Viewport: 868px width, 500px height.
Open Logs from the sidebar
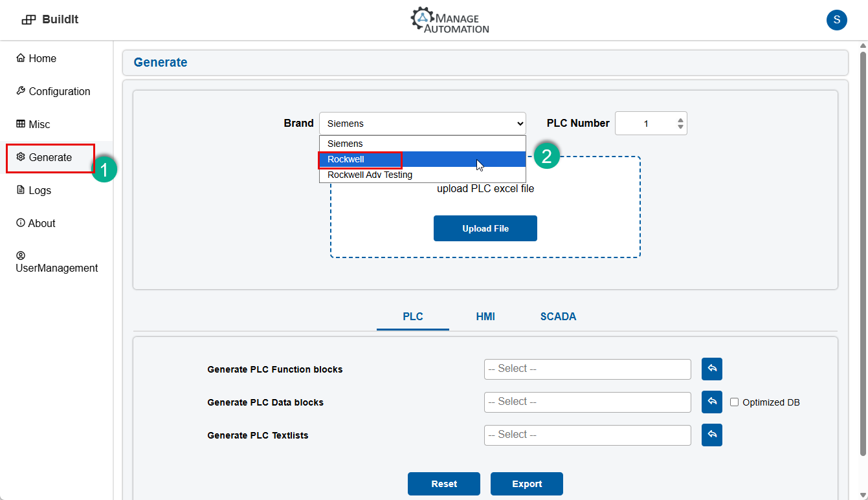(x=34, y=190)
